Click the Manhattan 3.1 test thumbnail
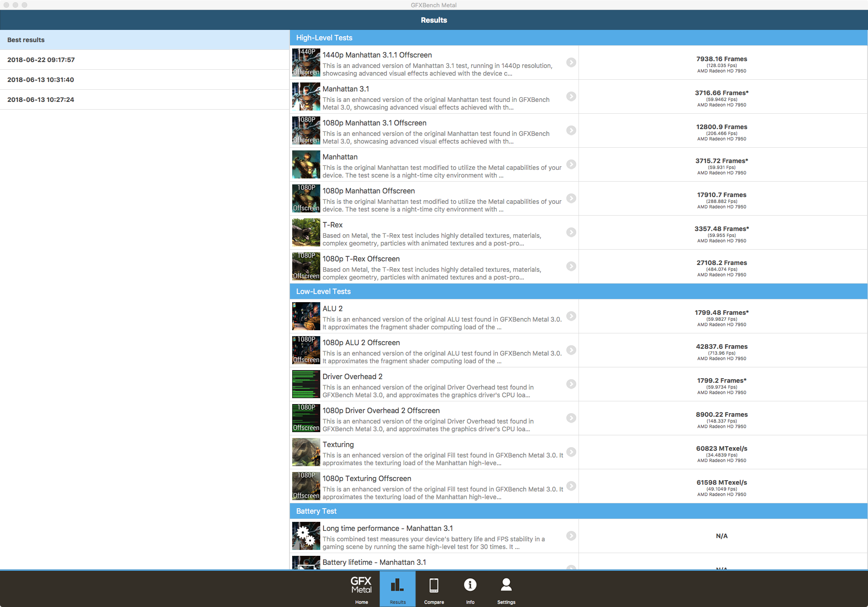Viewport: 868px width, 607px height. click(306, 96)
